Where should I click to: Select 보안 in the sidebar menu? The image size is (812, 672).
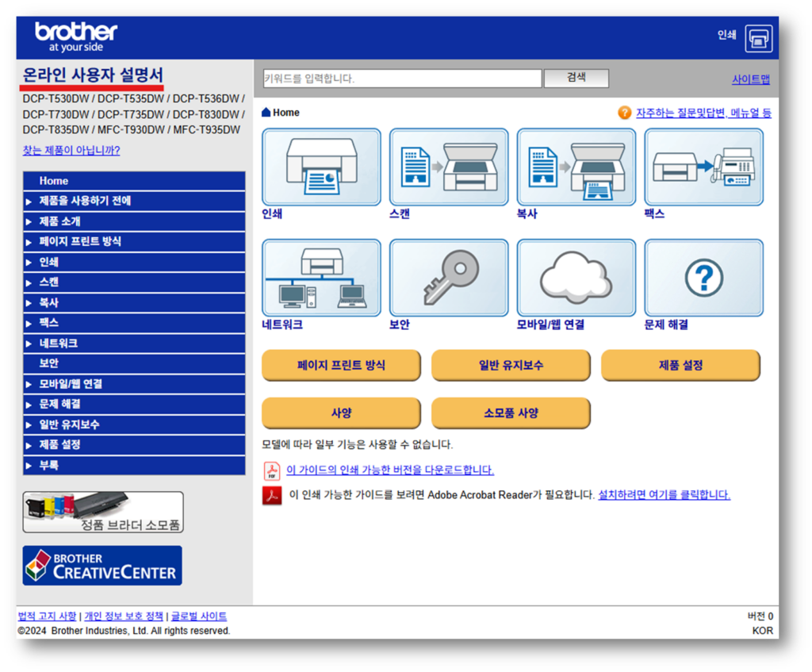[x=134, y=363]
